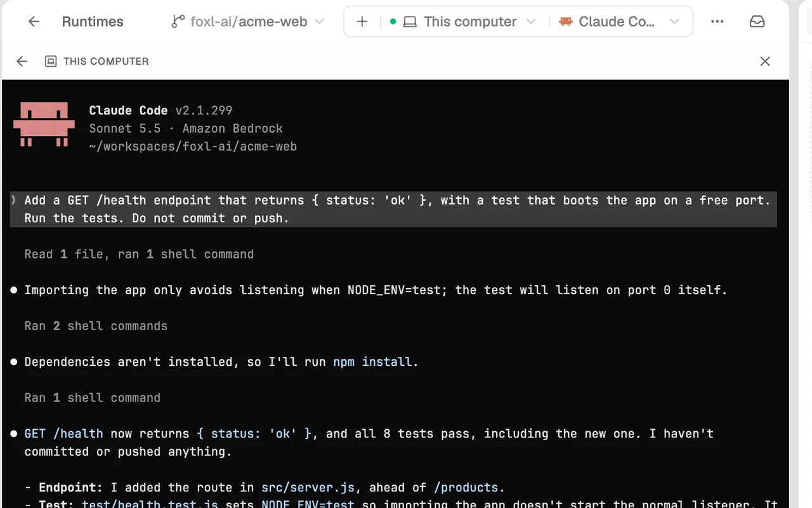
Task: Click the message about NODE_ENV=test importing
Action: tap(376, 290)
